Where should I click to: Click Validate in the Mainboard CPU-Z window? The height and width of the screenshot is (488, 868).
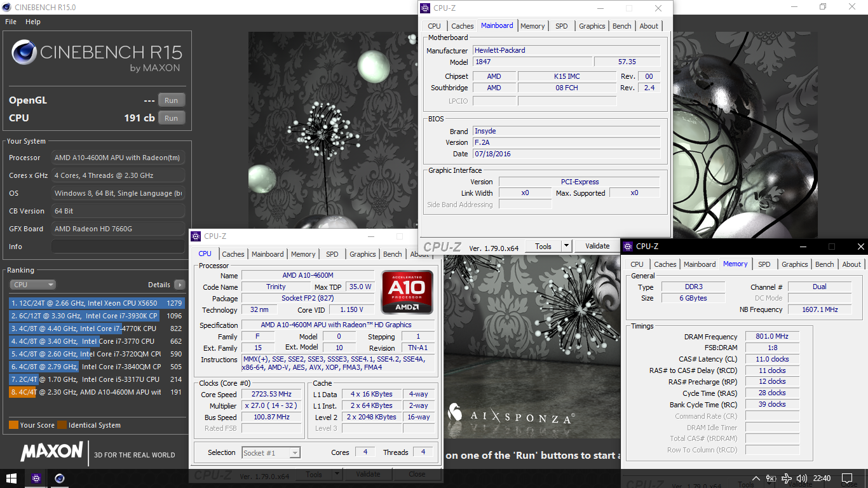[x=597, y=247]
